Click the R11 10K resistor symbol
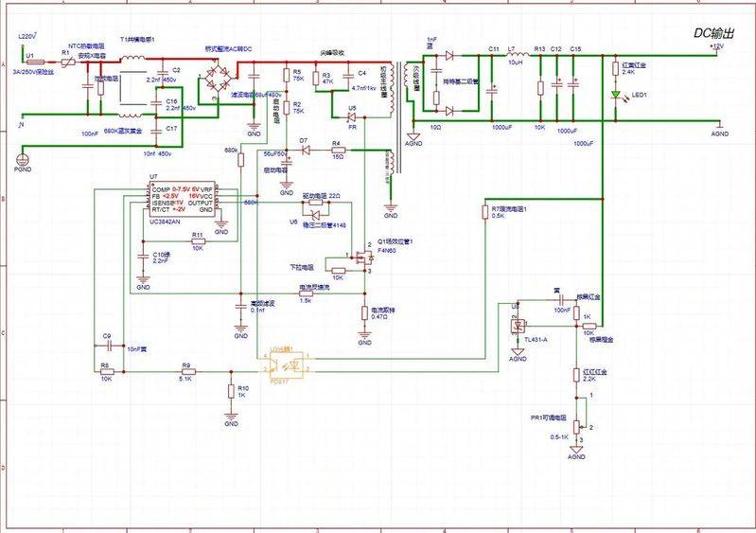This screenshot has width=756, height=533. click(198, 241)
